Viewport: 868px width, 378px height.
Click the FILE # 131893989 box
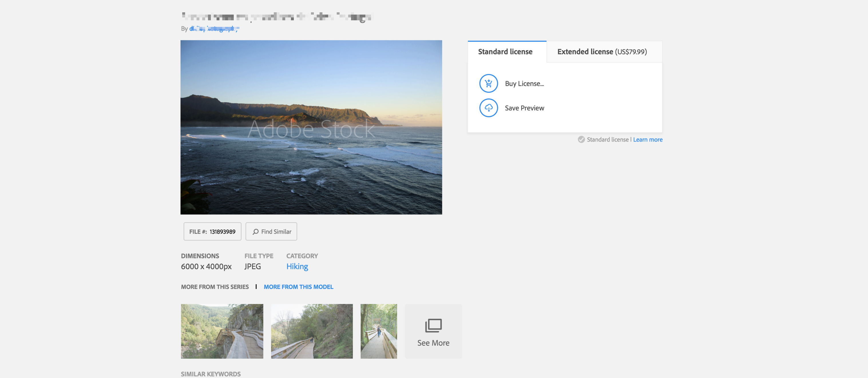pyautogui.click(x=212, y=231)
